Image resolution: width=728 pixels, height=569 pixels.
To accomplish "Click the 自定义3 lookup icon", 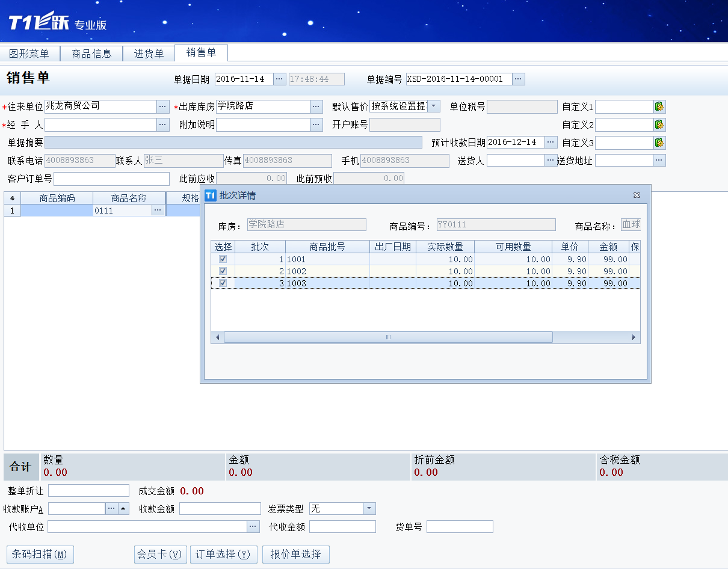I will point(659,143).
